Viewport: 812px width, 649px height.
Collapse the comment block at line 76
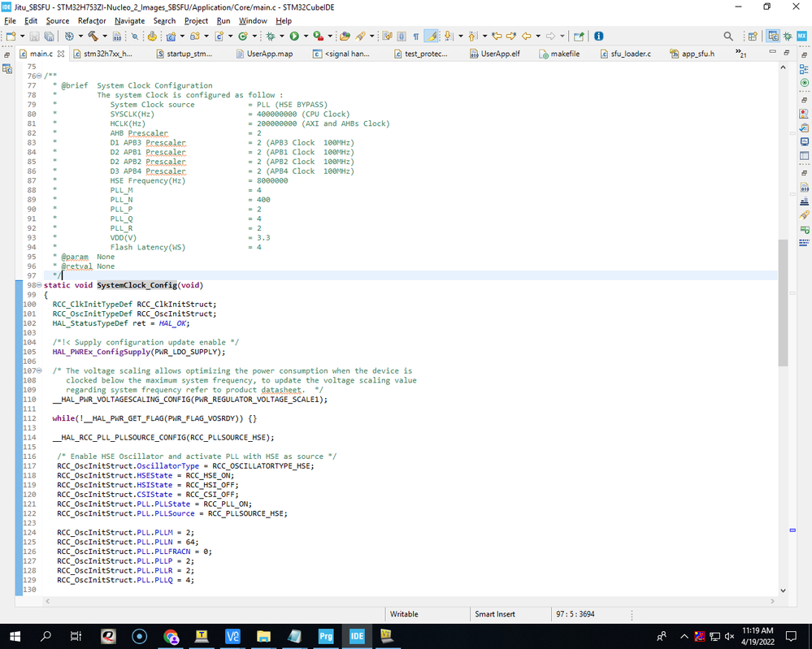click(x=39, y=76)
